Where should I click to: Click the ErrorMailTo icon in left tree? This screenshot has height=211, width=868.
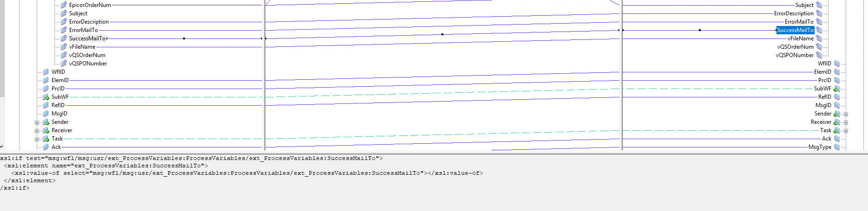pos(64,30)
